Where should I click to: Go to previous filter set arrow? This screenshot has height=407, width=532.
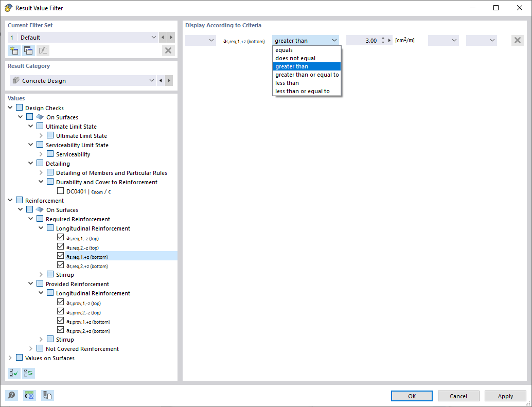pyautogui.click(x=163, y=38)
